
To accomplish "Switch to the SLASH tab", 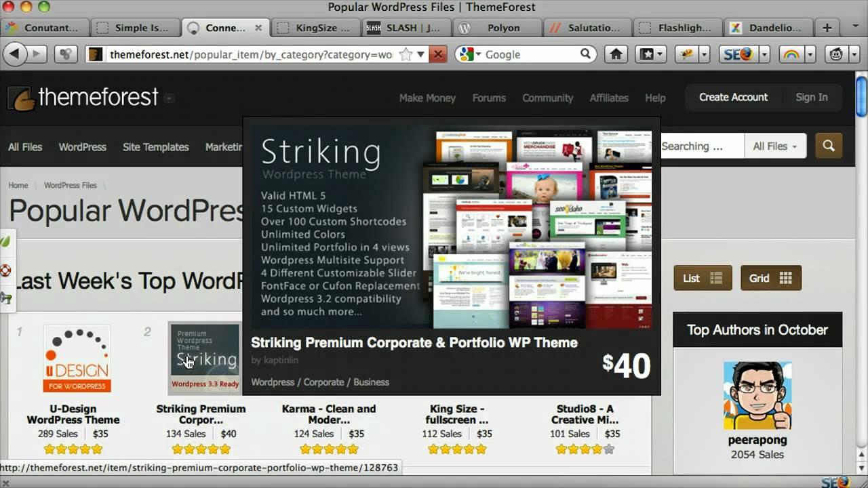I will coord(406,28).
